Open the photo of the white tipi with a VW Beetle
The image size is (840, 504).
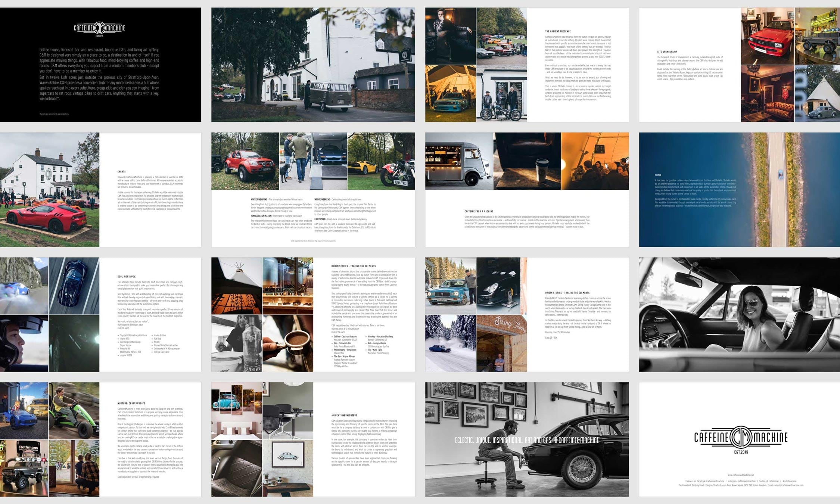(817, 94)
